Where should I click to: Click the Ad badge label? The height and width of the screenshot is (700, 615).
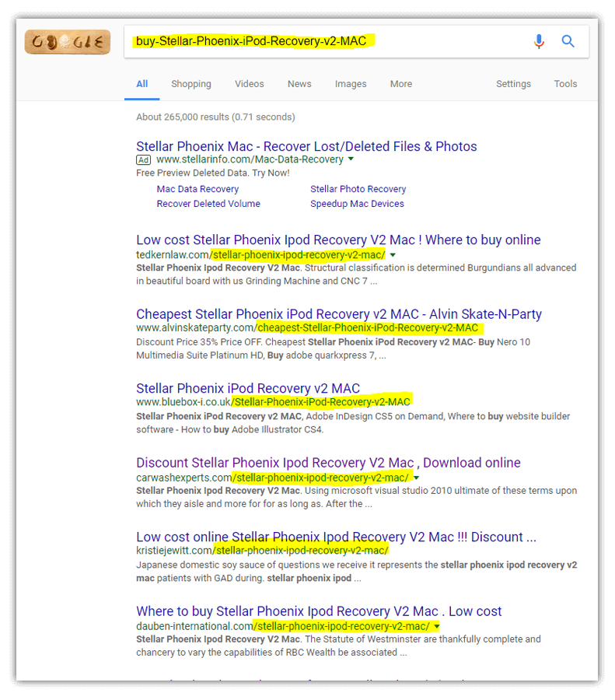[143, 159]
